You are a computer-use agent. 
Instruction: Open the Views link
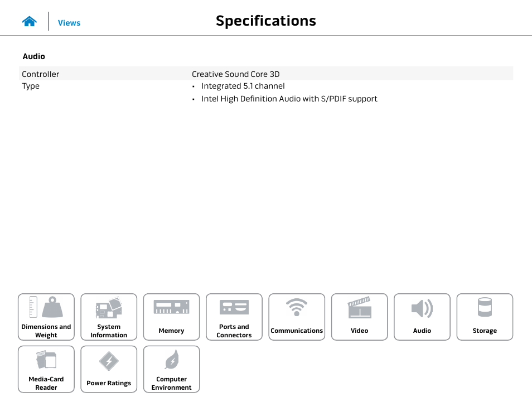point(69,23)
